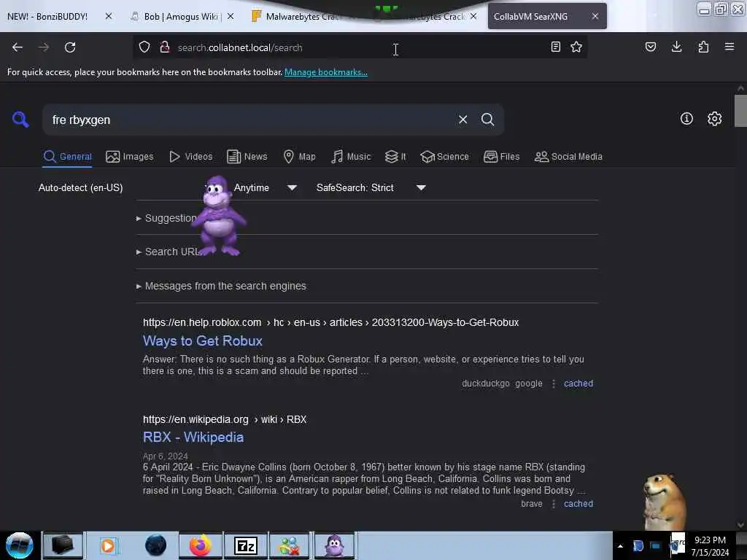Image resolution: width=747 pixels, height=560 pixels.
Task: Click the gopher character in the corner
Action: 664,501
